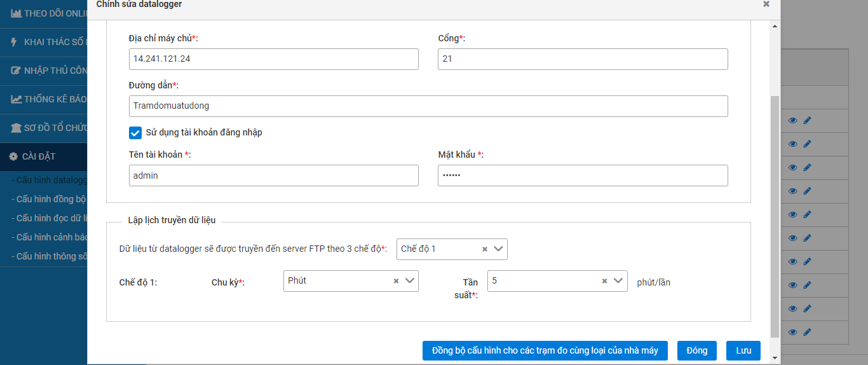Viewport: 868px width, 365px height.
Task: Click the Đồng bộ cấu hình cho các trạm button
Action: (545, 350)
